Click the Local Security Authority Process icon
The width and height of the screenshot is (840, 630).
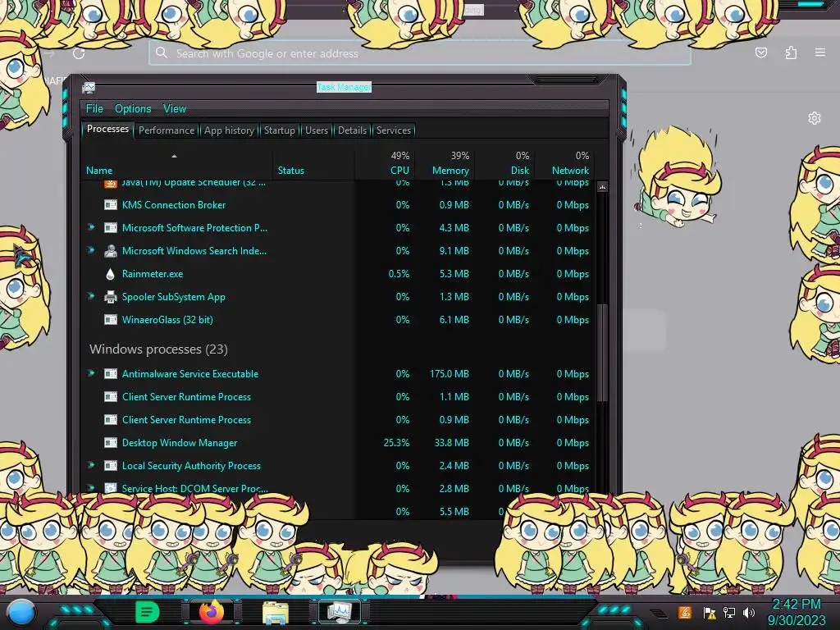point(111,466)
